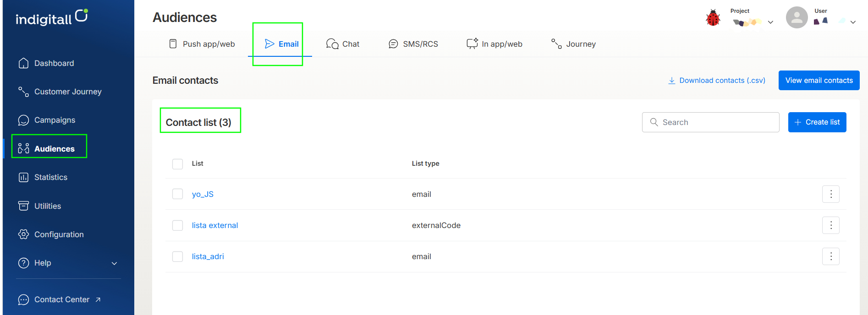Image resolution: width=868 pixels, height=315 pixels.
Task: Click the user avatar icon
Action: click(797, 17)
